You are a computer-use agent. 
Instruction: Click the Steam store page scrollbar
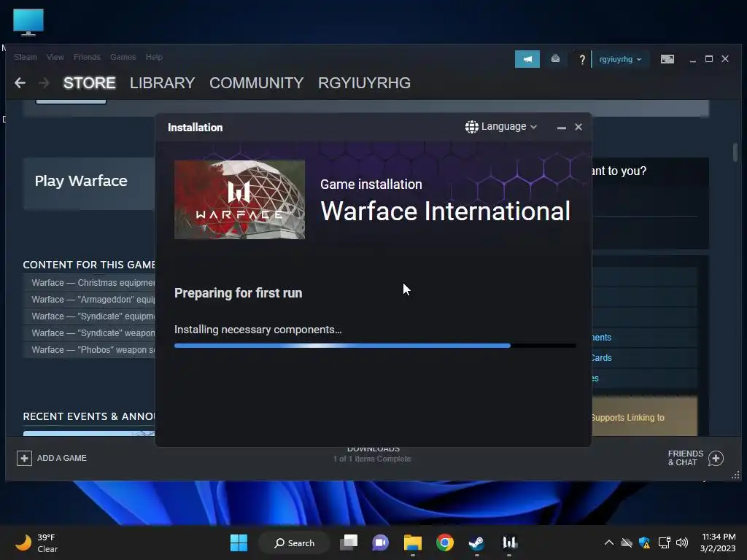tap(735, 152)
